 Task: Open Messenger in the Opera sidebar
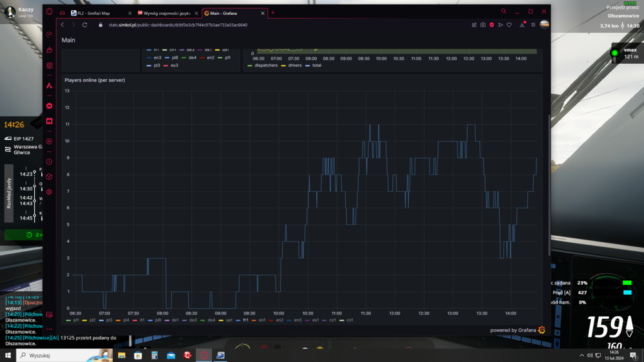[50, 106]
